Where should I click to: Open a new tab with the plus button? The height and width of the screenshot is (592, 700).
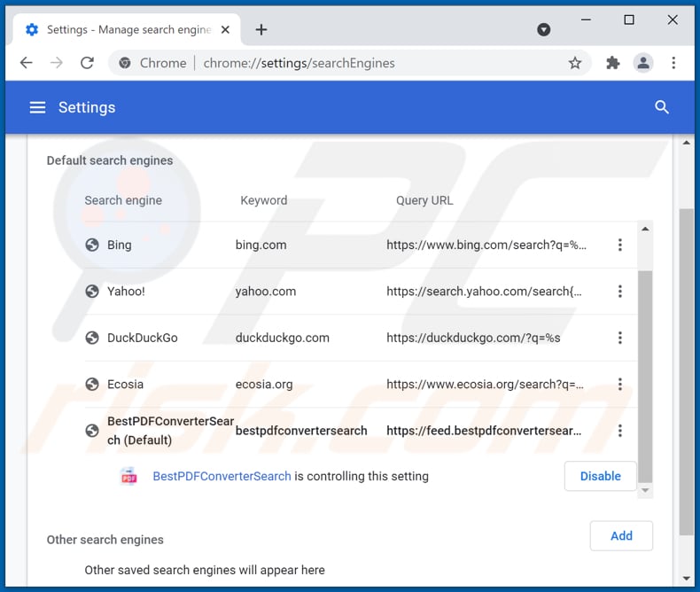pos(261,30)
